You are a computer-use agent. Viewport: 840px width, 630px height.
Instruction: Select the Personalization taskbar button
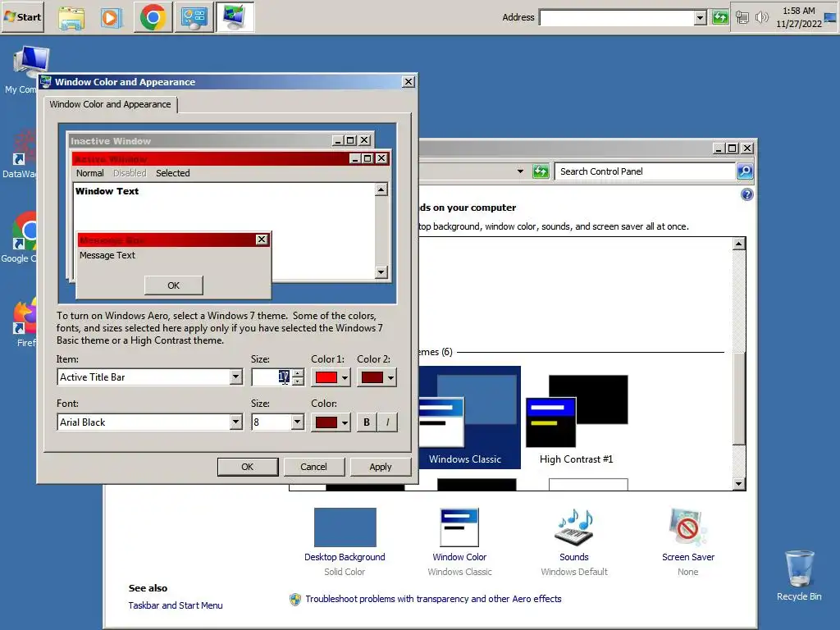coord(235,18)
